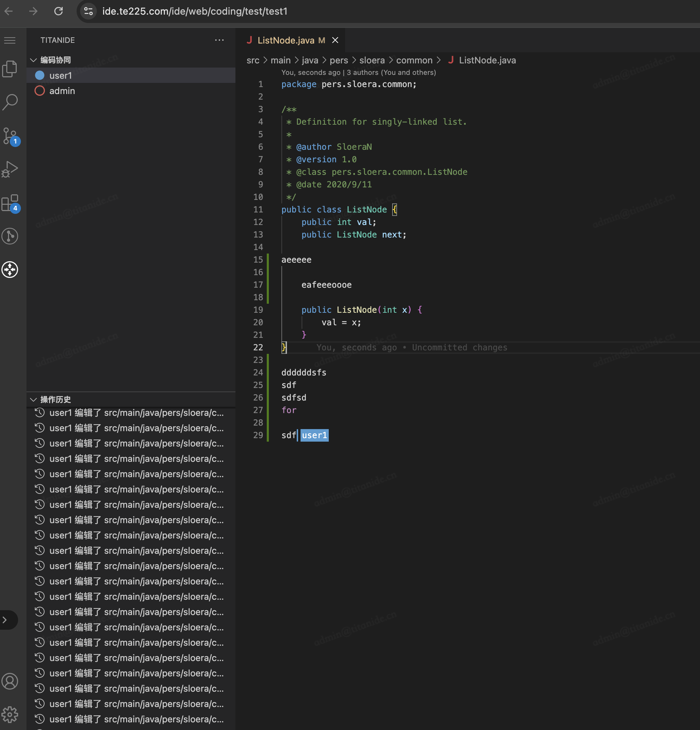Open the Accounts icon in sidebar
The width and height of the screenshot is (700, 730).
[10, 681]
